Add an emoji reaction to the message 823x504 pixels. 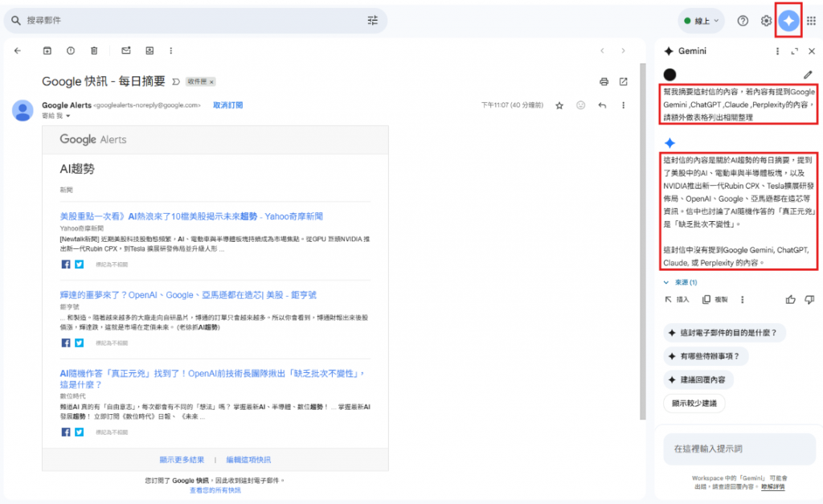coord(580,105)
